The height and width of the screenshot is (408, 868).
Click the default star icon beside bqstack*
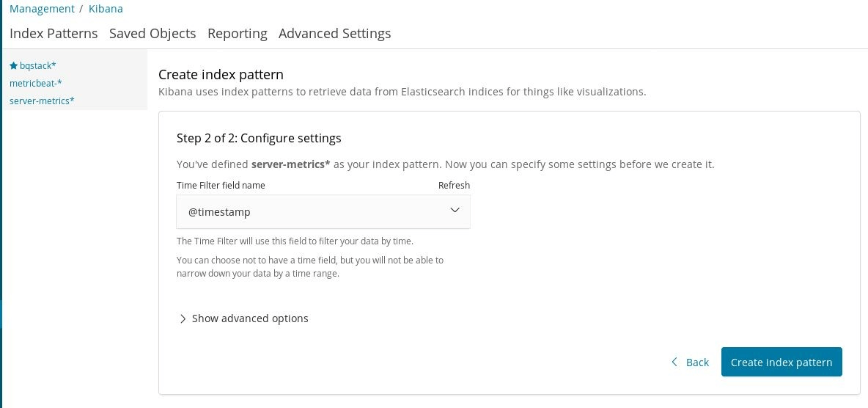point(13,65)
